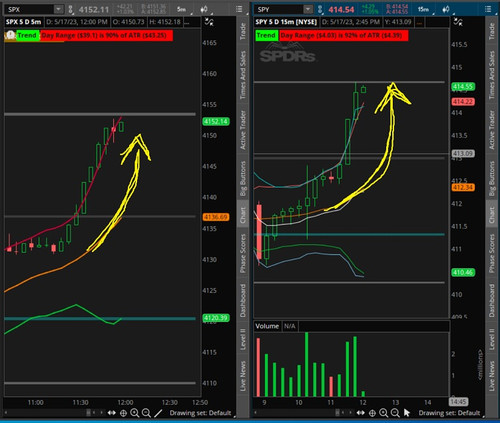Screen dimensions: 500x423
Task: Open Drawing set: Default menu under SPX
Action: tap(200, 413)
